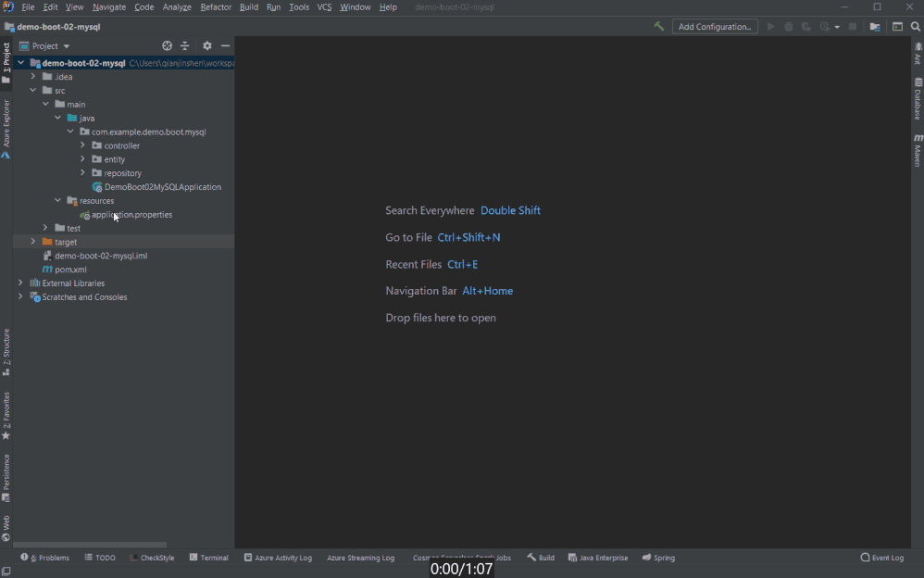Open the Favorites side panel

tap(6, 415)
